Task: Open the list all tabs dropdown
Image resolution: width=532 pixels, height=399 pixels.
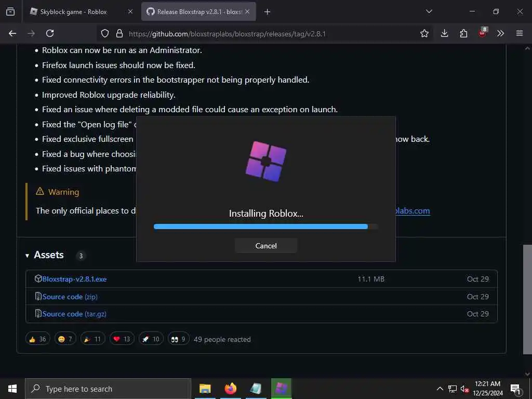Action: pyautogui.click(x=429, y=11)
